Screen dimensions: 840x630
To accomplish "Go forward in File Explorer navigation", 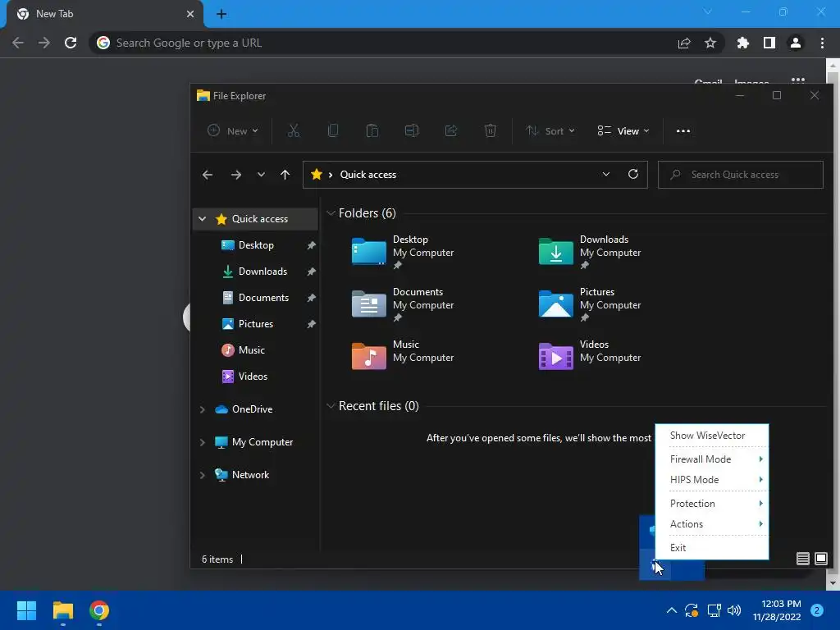I will (x=235, y=175).
